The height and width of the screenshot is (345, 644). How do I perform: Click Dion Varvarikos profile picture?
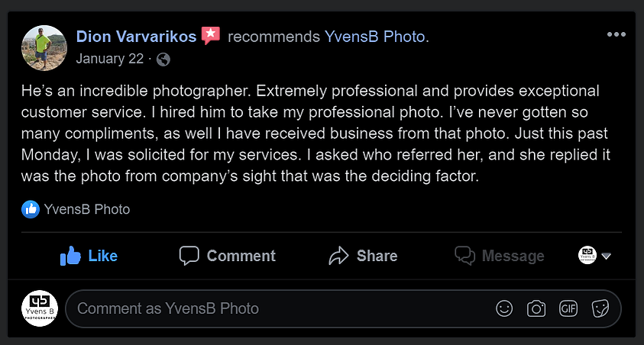(x=44, y=48)
